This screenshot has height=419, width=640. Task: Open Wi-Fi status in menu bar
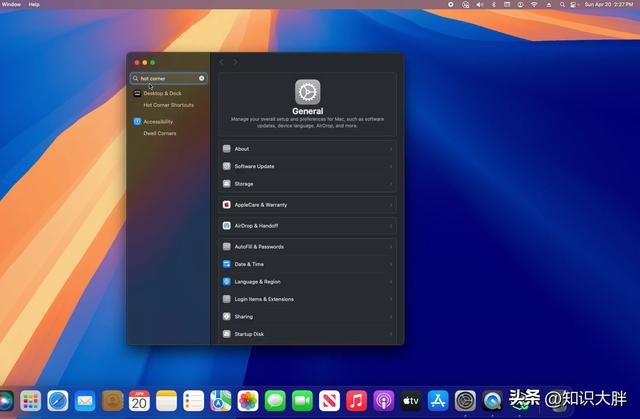click(534, 4)
